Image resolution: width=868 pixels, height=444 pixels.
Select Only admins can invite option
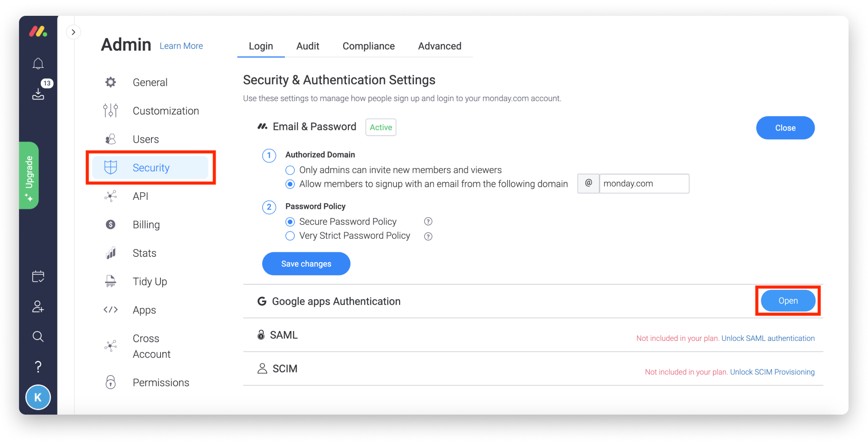(x=290, y=170)
